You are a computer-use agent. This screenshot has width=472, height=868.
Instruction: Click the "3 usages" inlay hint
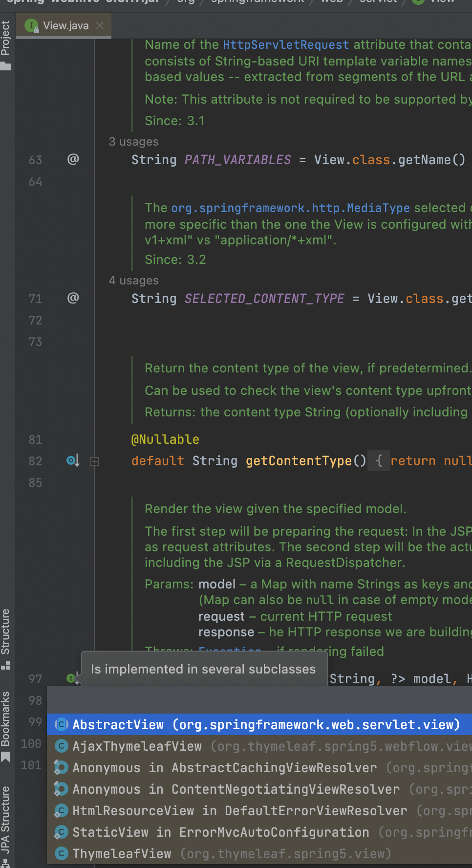click(x=133, y=142)
